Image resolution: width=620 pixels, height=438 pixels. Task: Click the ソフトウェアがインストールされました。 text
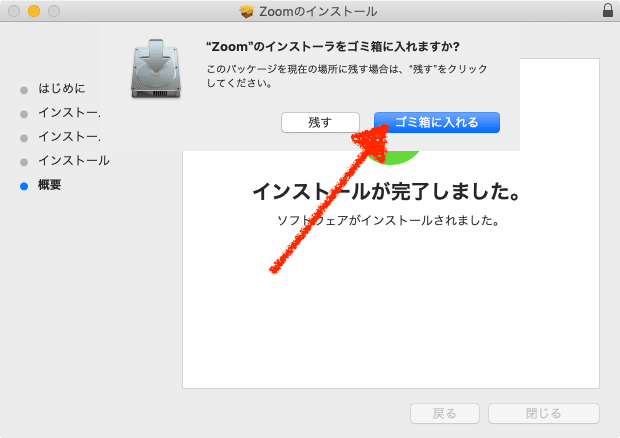[x=388, y=220]
